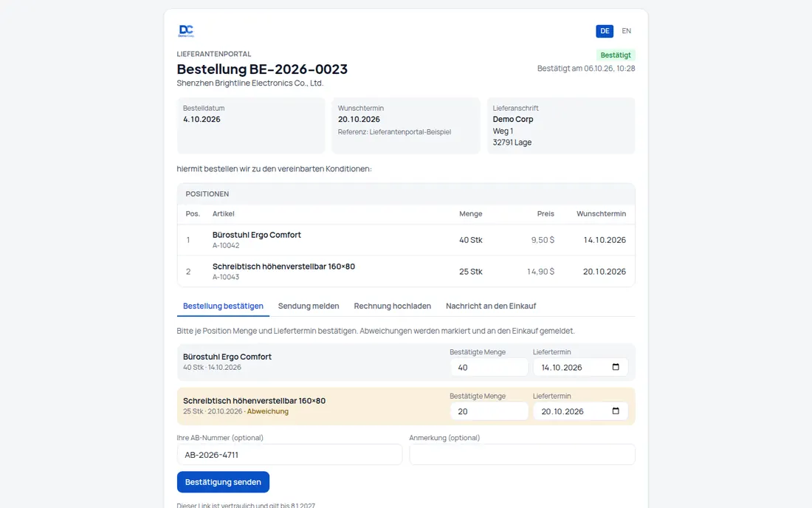The height and width of the screenshot is (508, 812).
Task: Click the empty Anmerkung input field
Action: tap(522, 455)
